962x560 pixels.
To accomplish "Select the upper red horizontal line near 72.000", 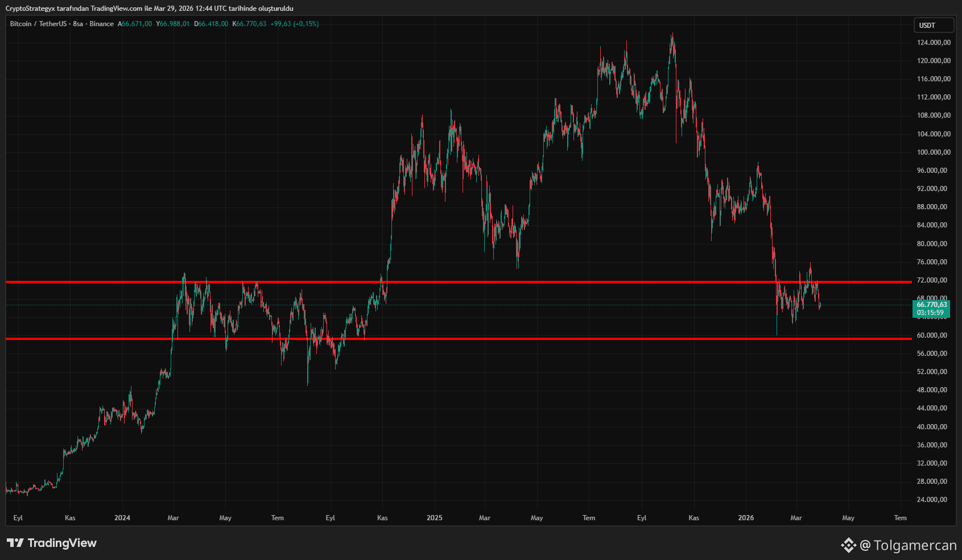I will tap(459, 281).
